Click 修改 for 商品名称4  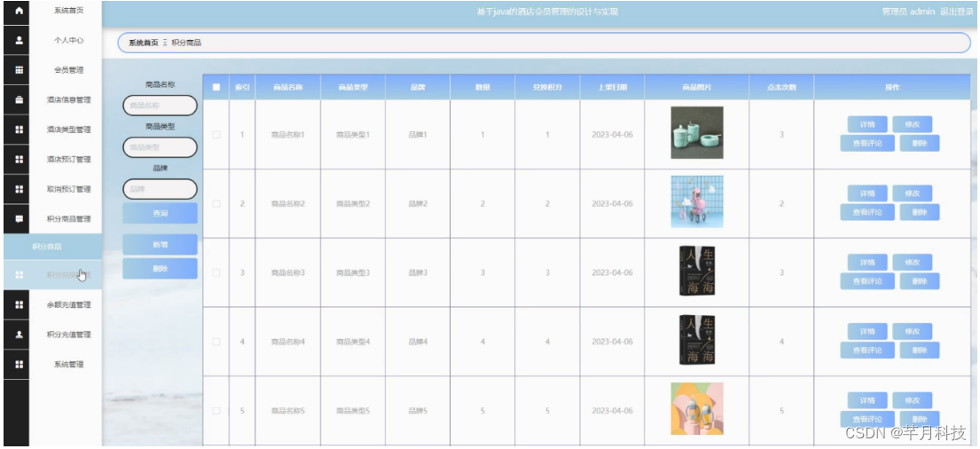pyautogui.click(x=912, y=332)
